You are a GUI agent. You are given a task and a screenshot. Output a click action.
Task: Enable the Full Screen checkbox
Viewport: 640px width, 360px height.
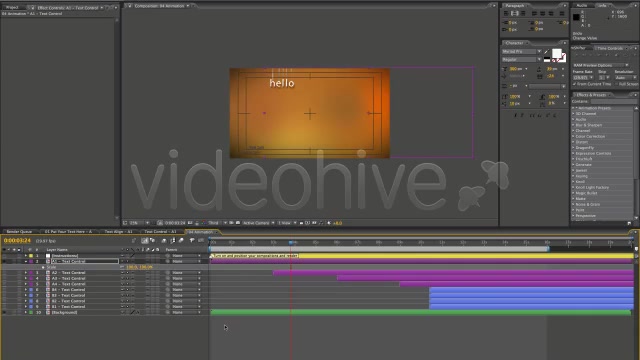click(616, 84)
